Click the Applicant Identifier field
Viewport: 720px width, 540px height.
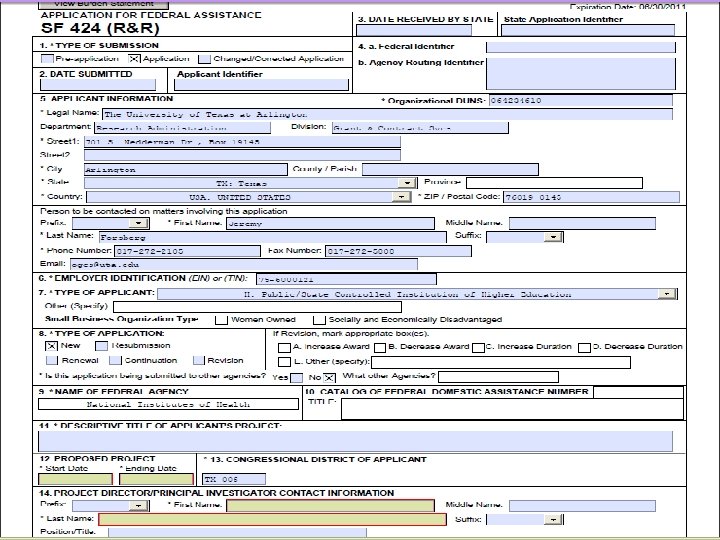click(261, 85)
